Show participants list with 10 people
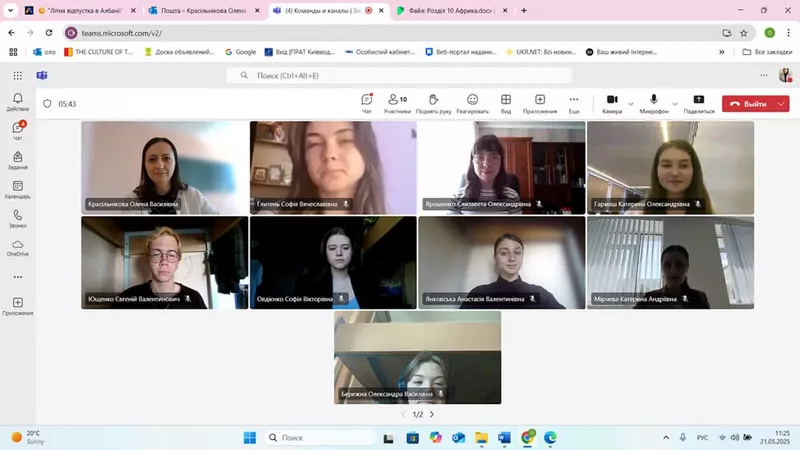Image resolution: width=800 pixels, height=450 pixels. point(397,103)
